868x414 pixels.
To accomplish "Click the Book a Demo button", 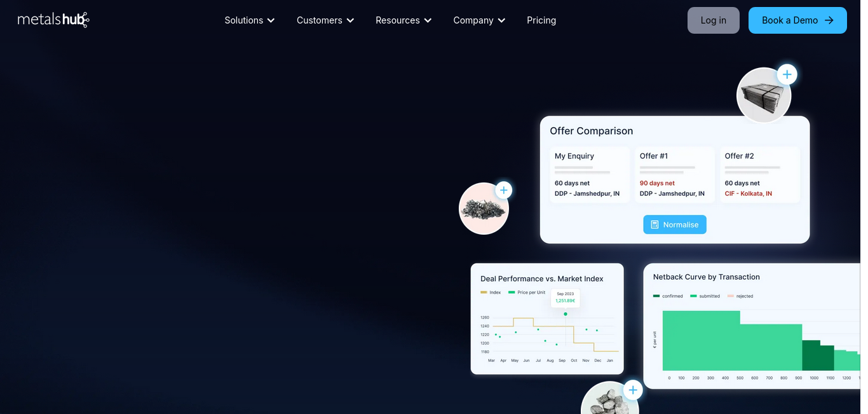I will [797, 20].
